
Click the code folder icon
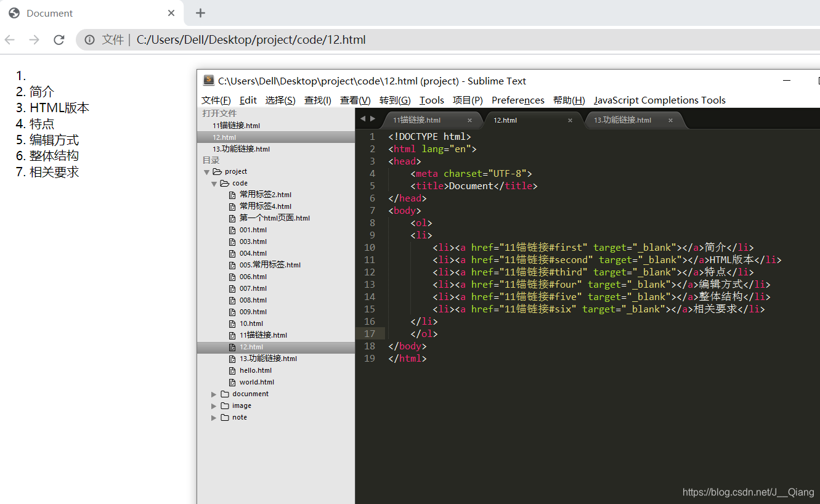tap(225, 184)
